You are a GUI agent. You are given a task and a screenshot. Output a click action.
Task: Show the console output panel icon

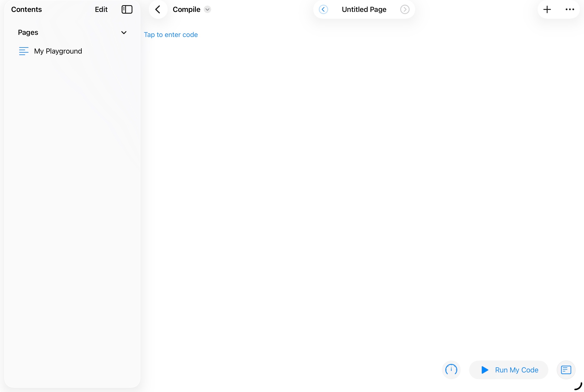coord(566,370)
